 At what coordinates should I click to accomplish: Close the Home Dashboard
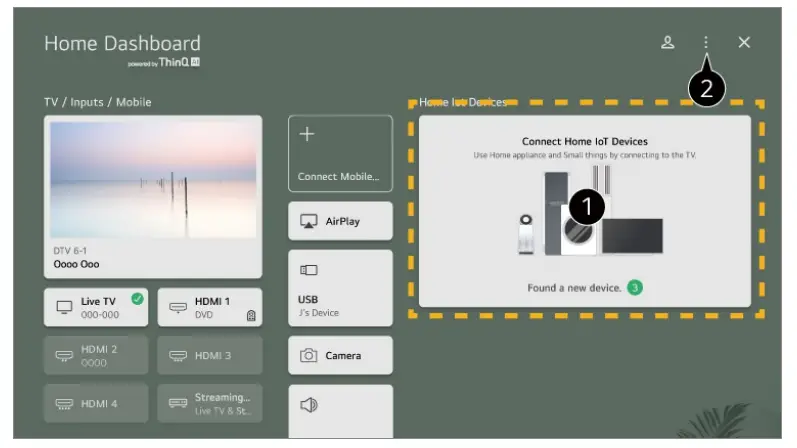point(744,42)
